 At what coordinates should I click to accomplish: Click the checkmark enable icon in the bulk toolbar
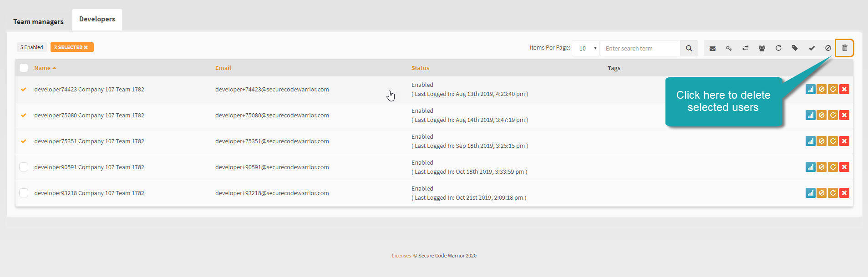812,48
